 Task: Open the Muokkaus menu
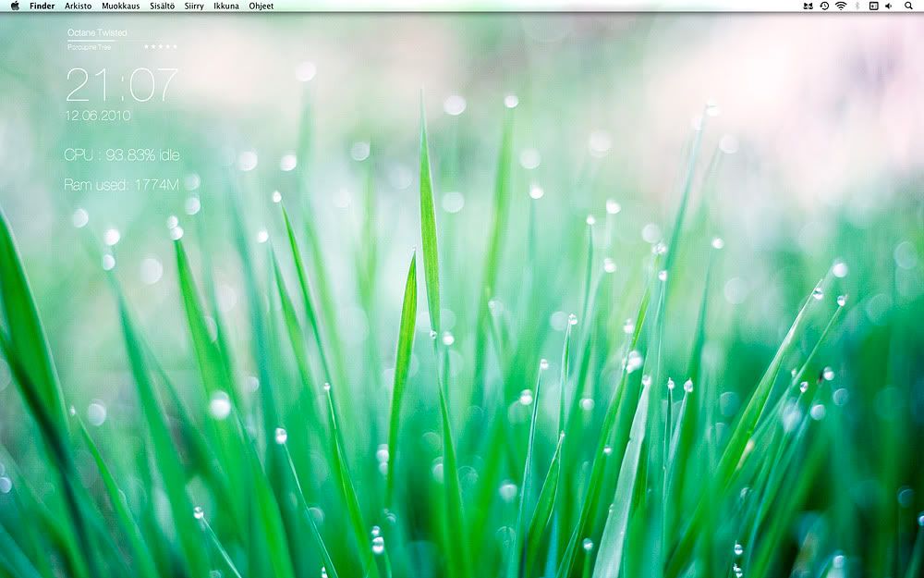[120, 6]
